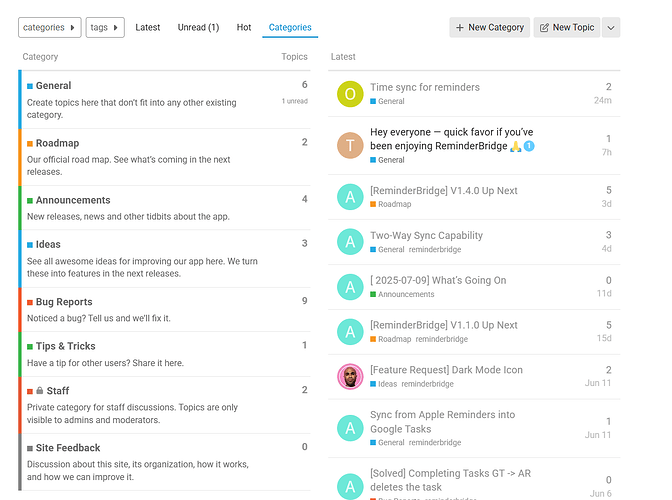Open the Tips & Tricks category

coord(66,346)
